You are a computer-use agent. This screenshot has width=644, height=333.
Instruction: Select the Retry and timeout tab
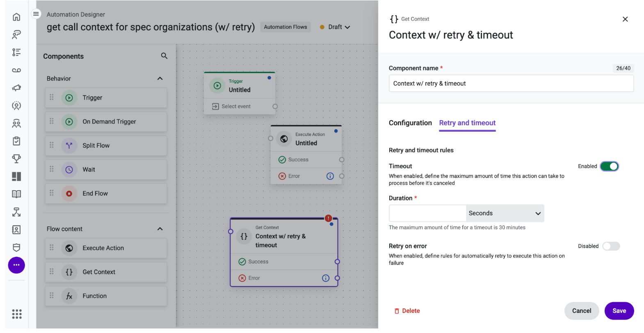[467, 123]
